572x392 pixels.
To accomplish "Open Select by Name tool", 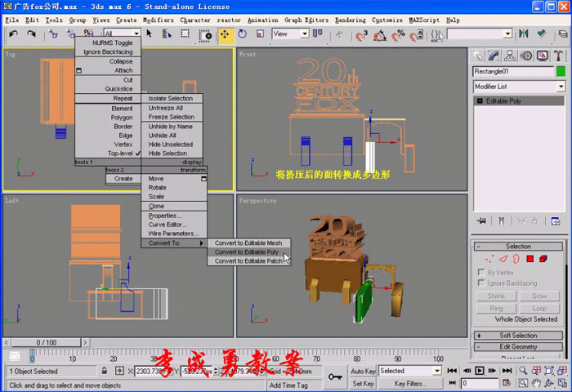I will click(x=167, y=34).
